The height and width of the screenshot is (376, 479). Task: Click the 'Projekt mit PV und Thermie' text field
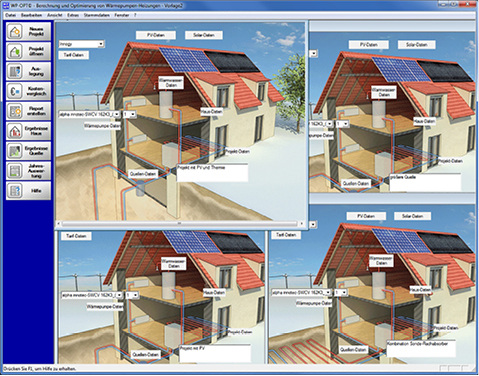[x=212, y=173]
